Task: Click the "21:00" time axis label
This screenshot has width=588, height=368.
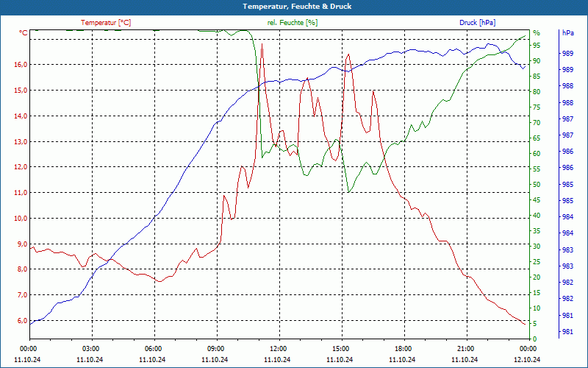Action: (x=466, y=348)
